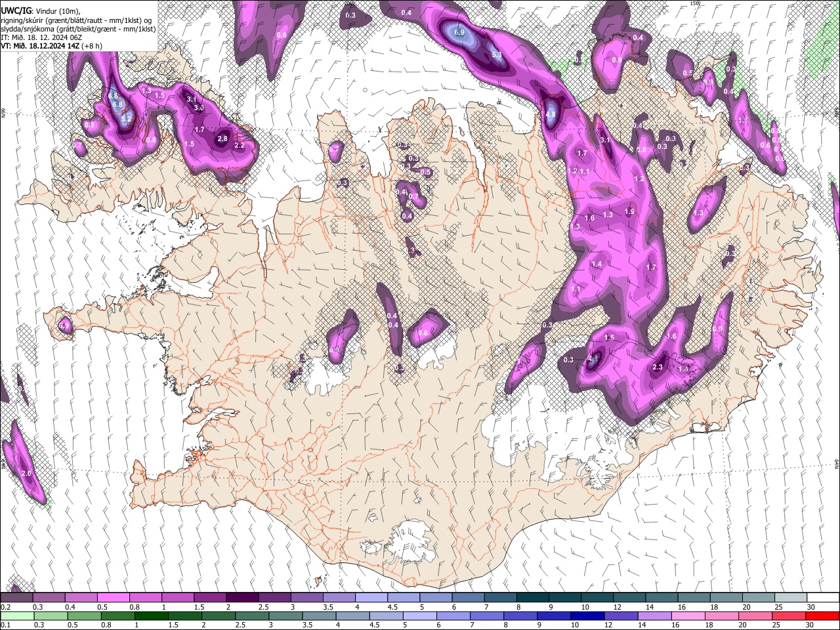Click the 2.2 precipitation value in the Westfjords
This screenshot has height=630, width=840.
(239, 145)
